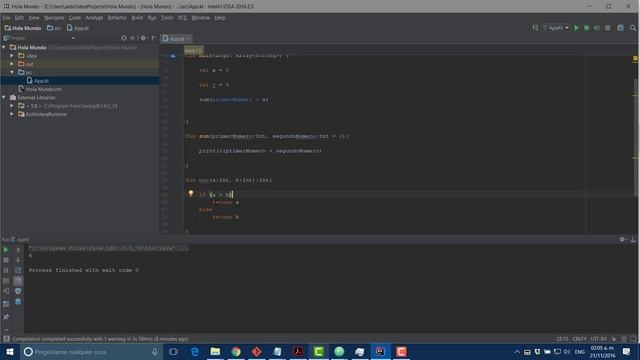Open the VCS menu
The width and height of the screenshot is (640, 360).
(x=182, y=18)
